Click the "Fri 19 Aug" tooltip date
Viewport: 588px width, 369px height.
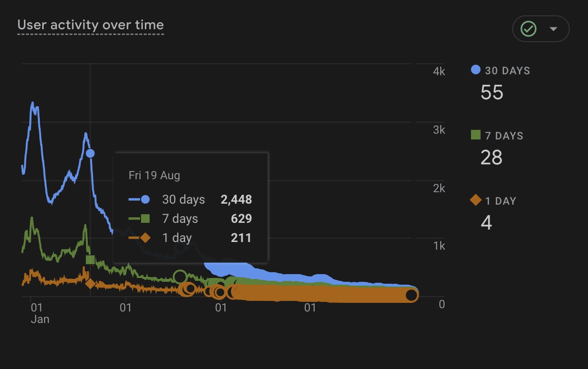click(x=154, y=175)
